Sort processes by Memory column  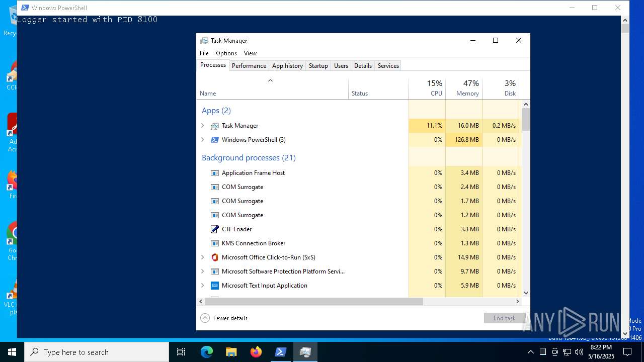pyautogui.click(x=464, y=88)
